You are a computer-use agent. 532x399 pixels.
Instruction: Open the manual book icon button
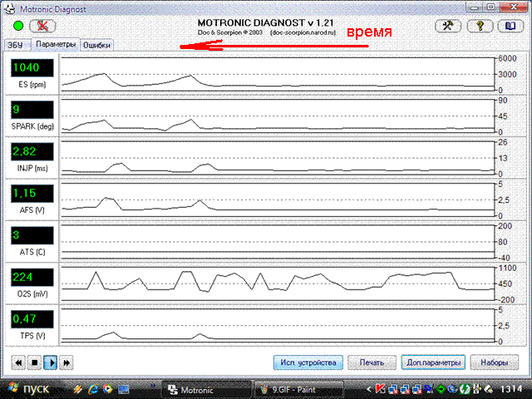point(511,26)
